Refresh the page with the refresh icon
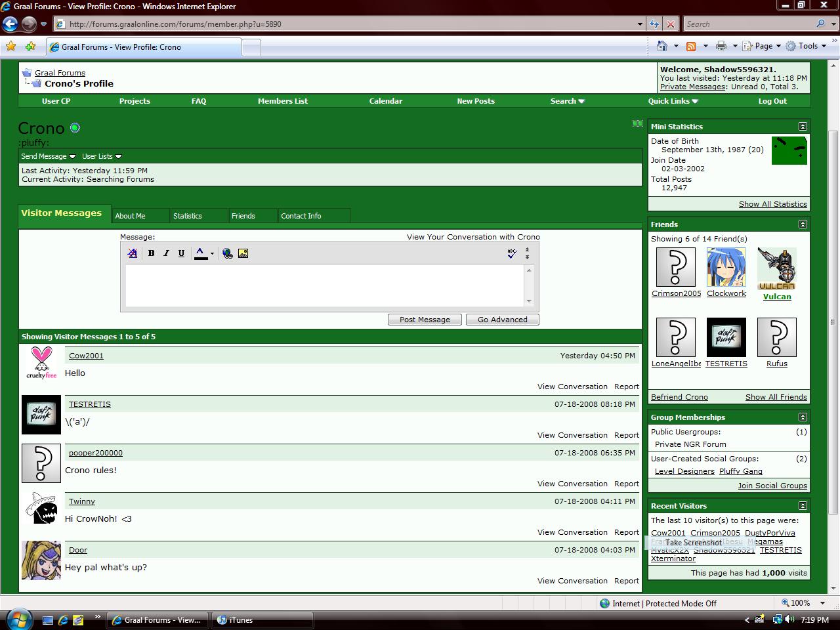840x630 pixels. click(x=654, y=24)
